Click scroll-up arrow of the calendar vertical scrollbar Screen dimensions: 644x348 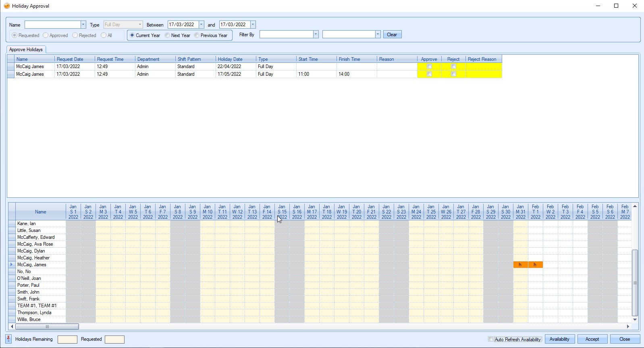point(635,206)
